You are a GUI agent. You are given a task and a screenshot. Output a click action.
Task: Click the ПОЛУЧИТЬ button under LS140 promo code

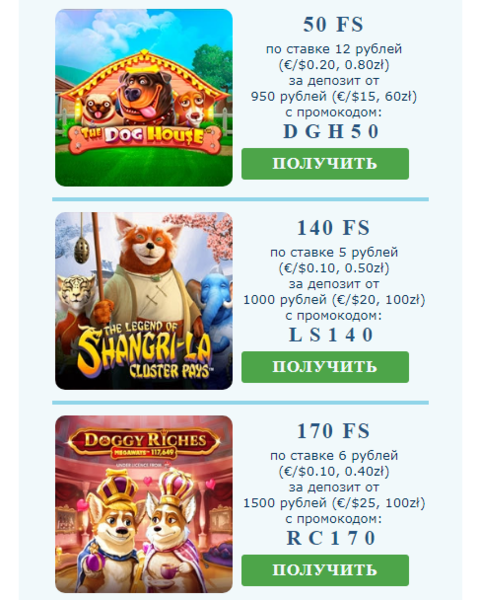pyautogui.click(x=325, y=367)
